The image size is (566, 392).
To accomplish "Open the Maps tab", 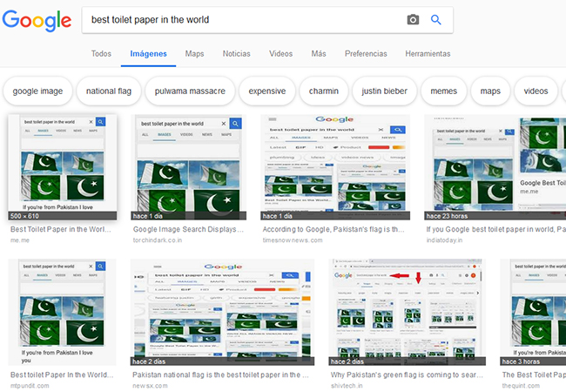I will tap(194, 54).
